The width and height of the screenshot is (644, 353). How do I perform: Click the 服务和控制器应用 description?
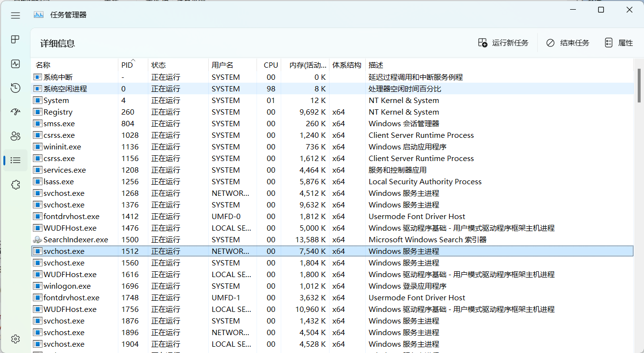pyautogui.click(x=398, y=170)
